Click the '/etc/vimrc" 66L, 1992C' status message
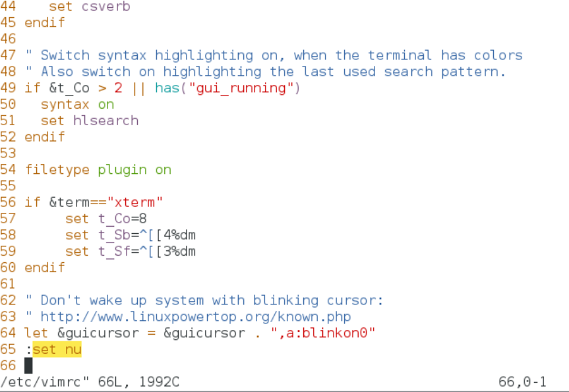 (x=90, y=382)
